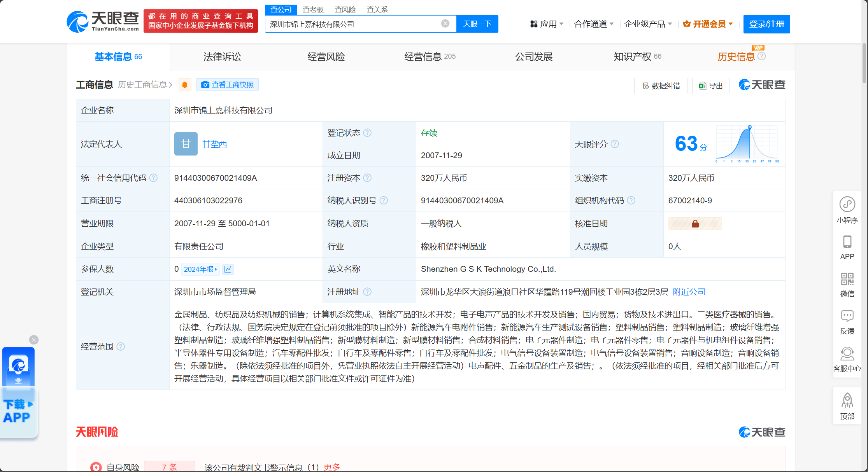This screenshot has width=868, height=472.
Task: Open the 经营风险 tab
Action: pos(326,57)
